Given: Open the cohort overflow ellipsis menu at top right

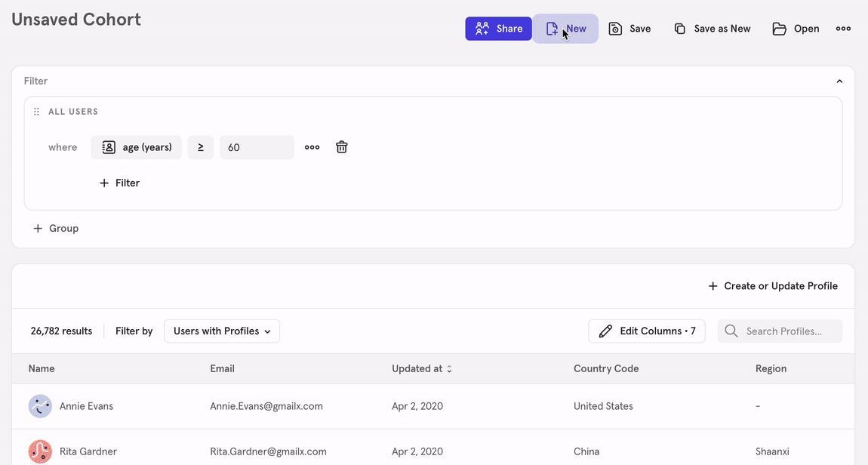Looking at the screenshot, I should [843, 28].
